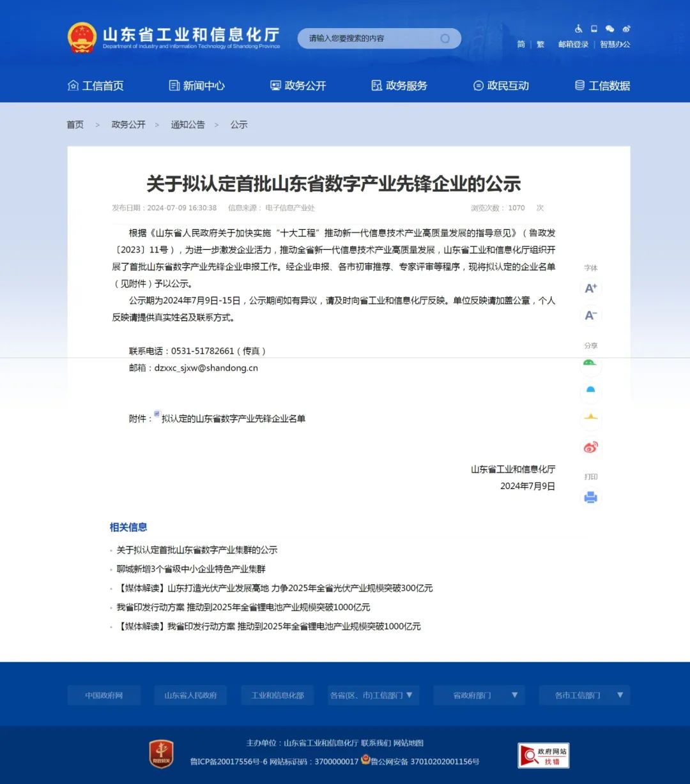
Task: Click the WeChat icon in the header
Action: (609, 29)
